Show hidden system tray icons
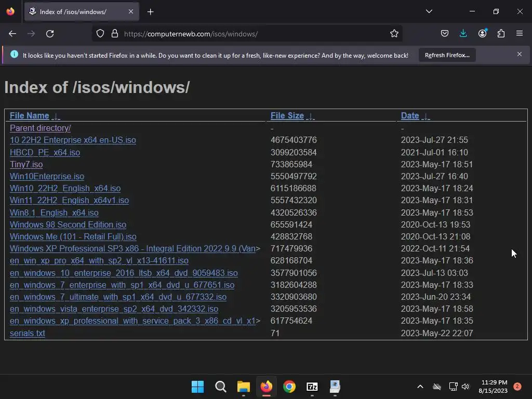Viewport: 532px width, 399px height. click(420, 387)
